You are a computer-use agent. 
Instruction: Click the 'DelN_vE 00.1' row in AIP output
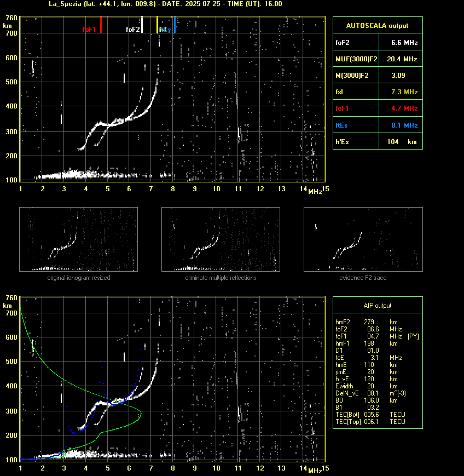tap(370, 393)
